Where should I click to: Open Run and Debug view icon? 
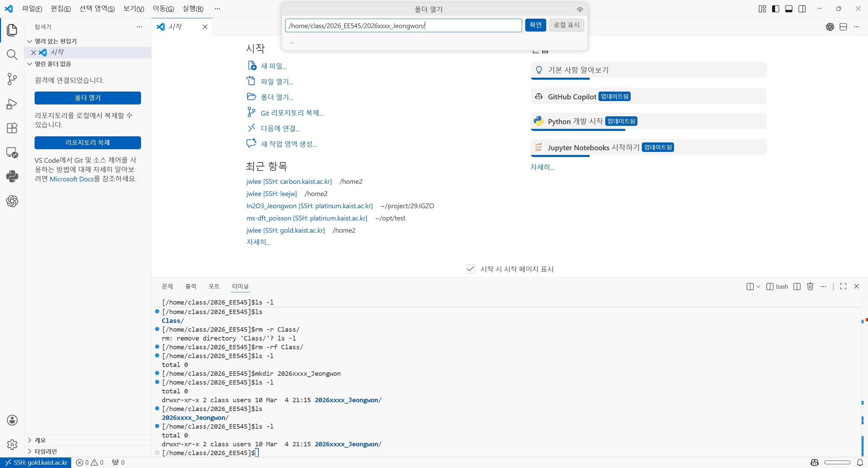point(12,104)
